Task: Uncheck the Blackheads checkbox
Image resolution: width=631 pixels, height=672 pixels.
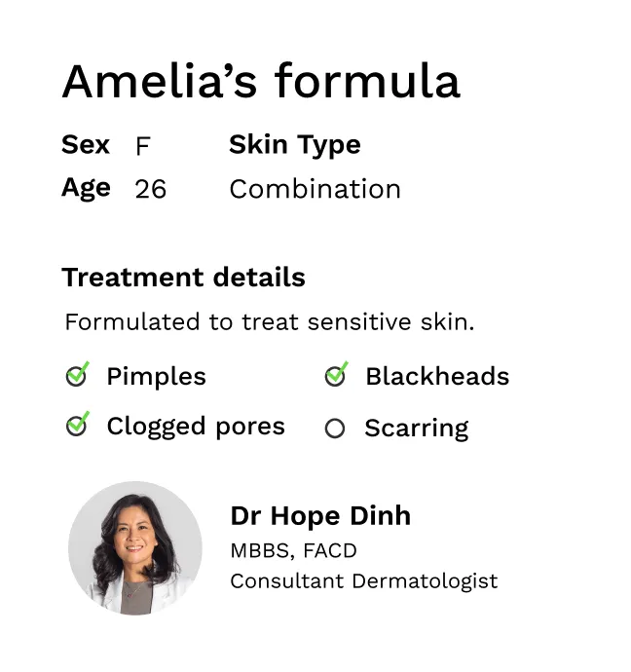Action: point(335,377)
